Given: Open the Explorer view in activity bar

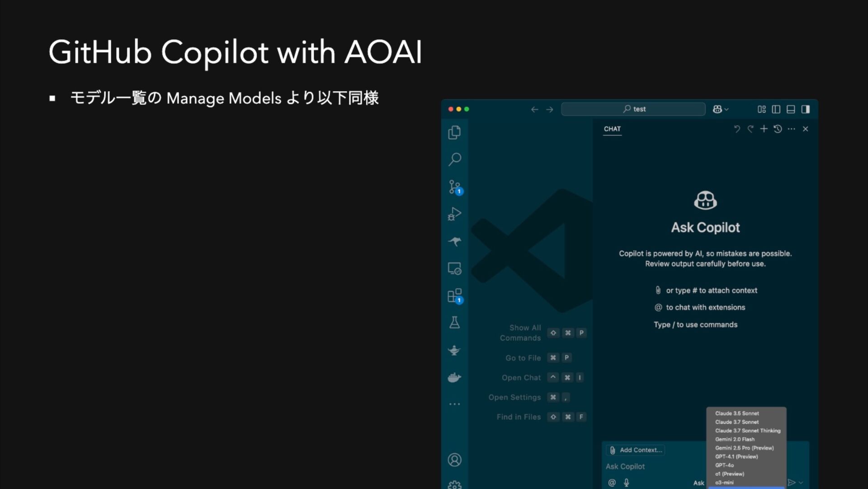Looking at the screenshot, I should point(454,132).
